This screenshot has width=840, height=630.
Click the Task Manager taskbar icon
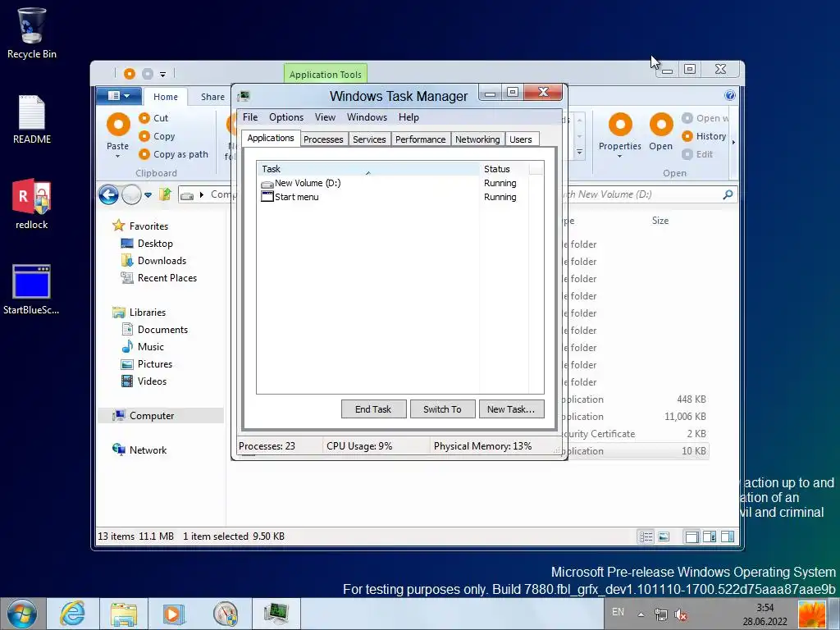(x=276, y=614)
